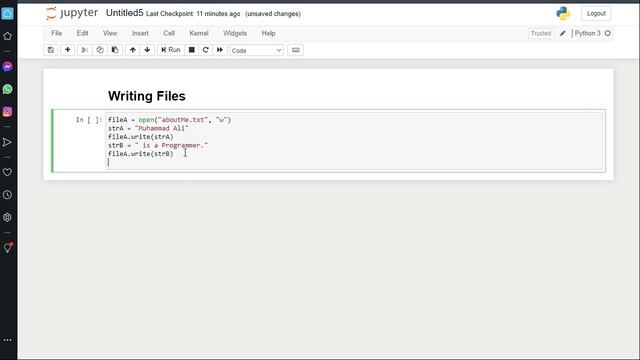640x360 pixels.
Task: Open the Edit menu
Action: 82,33
